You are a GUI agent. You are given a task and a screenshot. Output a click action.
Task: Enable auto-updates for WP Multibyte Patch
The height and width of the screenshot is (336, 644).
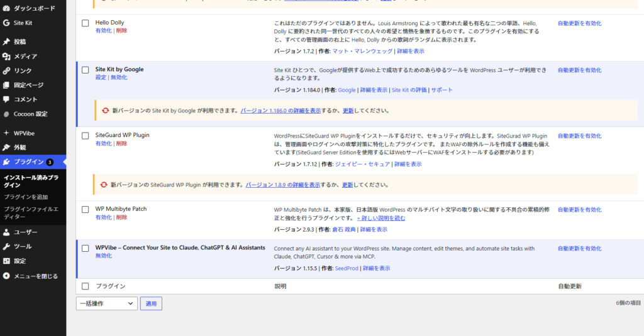point(579,210)
